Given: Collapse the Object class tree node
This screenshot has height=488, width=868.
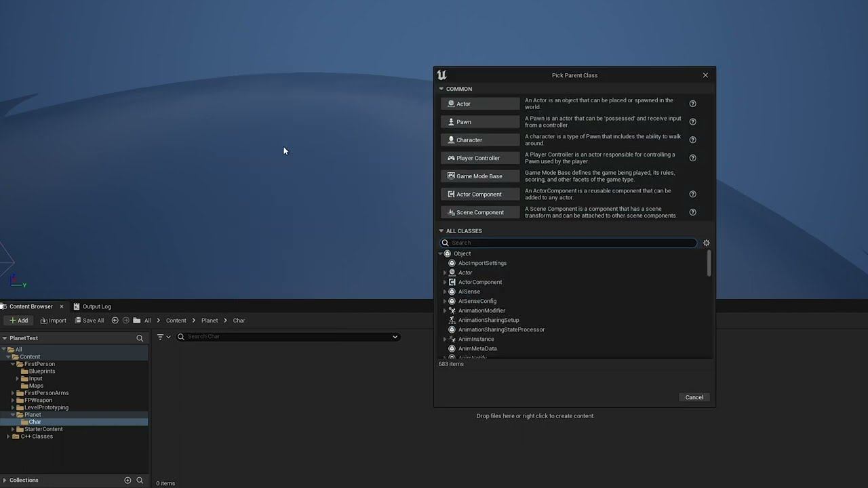Looking at the screenshot, I should coord(441,253).
